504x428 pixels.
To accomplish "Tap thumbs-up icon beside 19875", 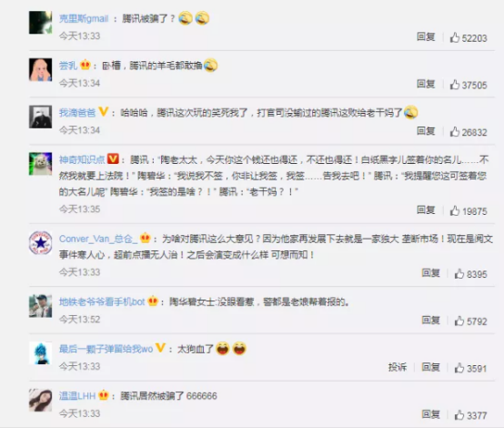I will click(x=455, y=210).
